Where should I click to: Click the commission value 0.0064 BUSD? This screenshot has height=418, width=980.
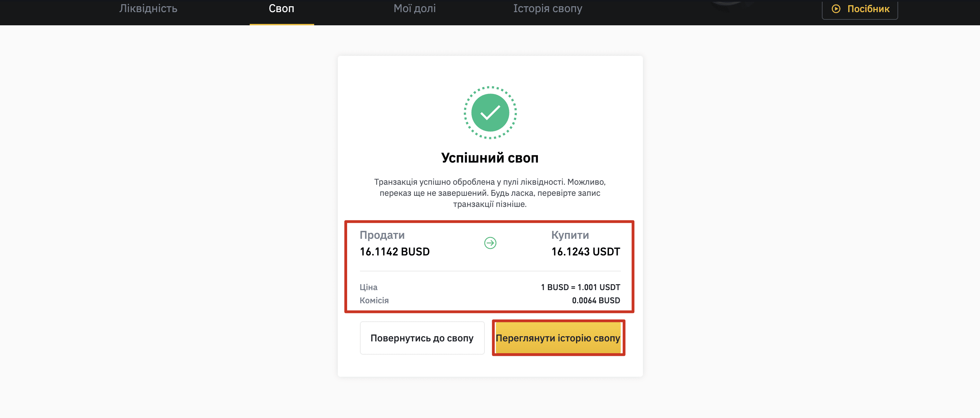coord(596,301)
